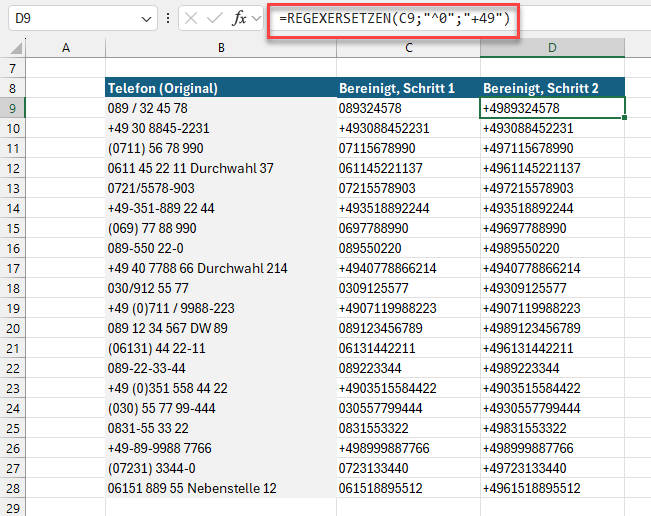Click the 'Bereinigt, Schritt 1' header cell

click(408, 88)
